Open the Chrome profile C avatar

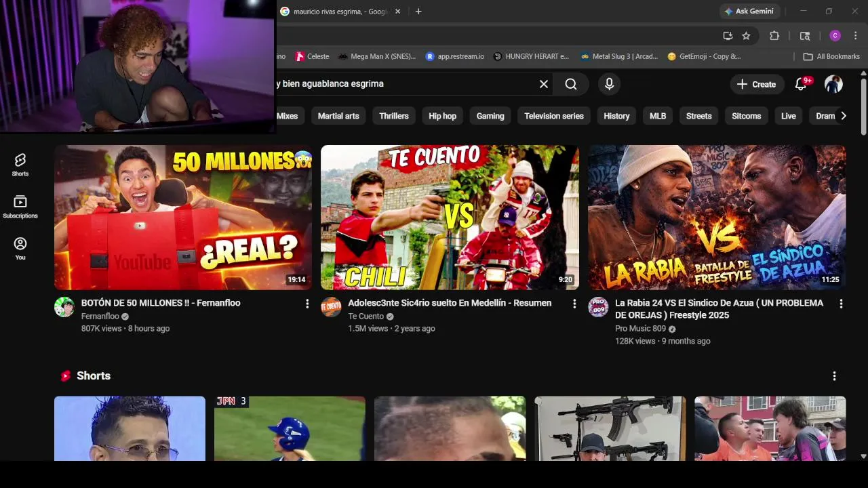click(x=835, y=36)
